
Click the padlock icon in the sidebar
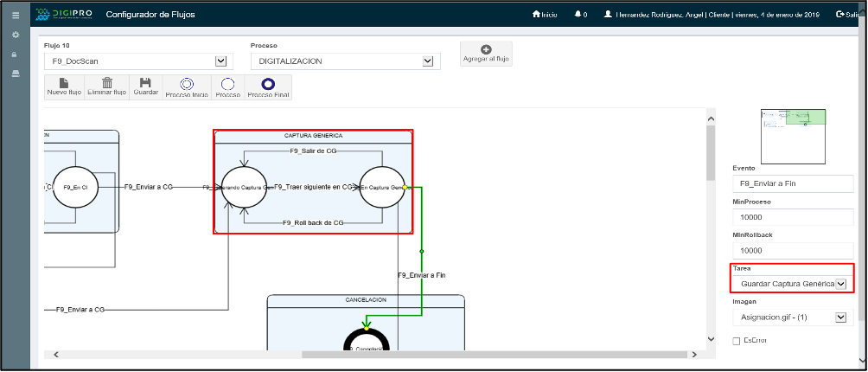[x=15, y=55]
